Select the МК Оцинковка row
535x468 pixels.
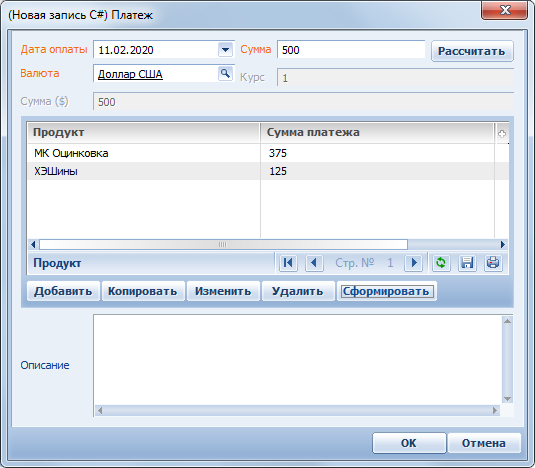click(268, 153)
